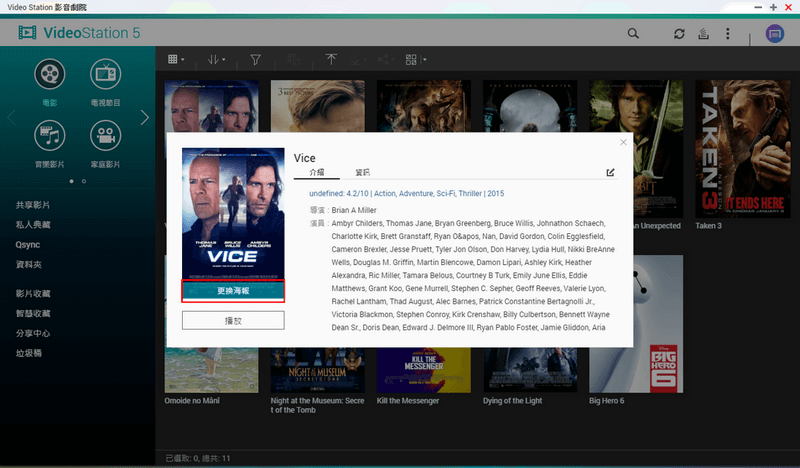This screenshot has width=800, height=468.
Task: Open the sort order dropdown
Action: 216,60
